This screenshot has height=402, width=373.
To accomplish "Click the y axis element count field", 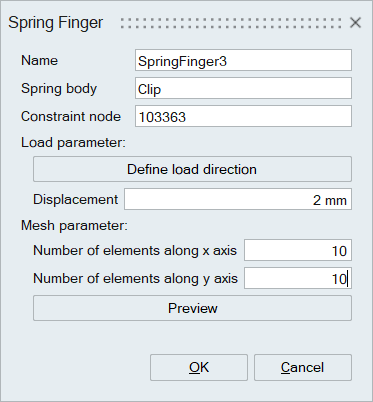I will 298,278.
